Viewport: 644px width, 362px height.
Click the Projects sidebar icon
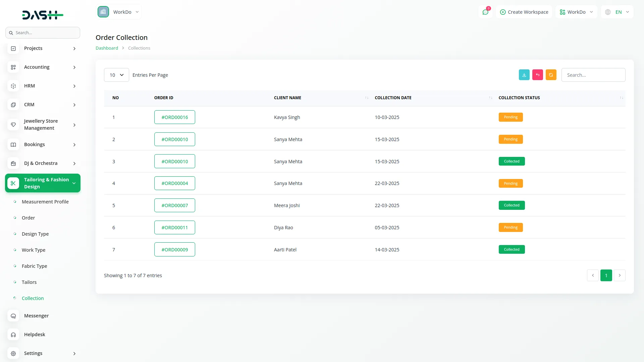point(13,48)
